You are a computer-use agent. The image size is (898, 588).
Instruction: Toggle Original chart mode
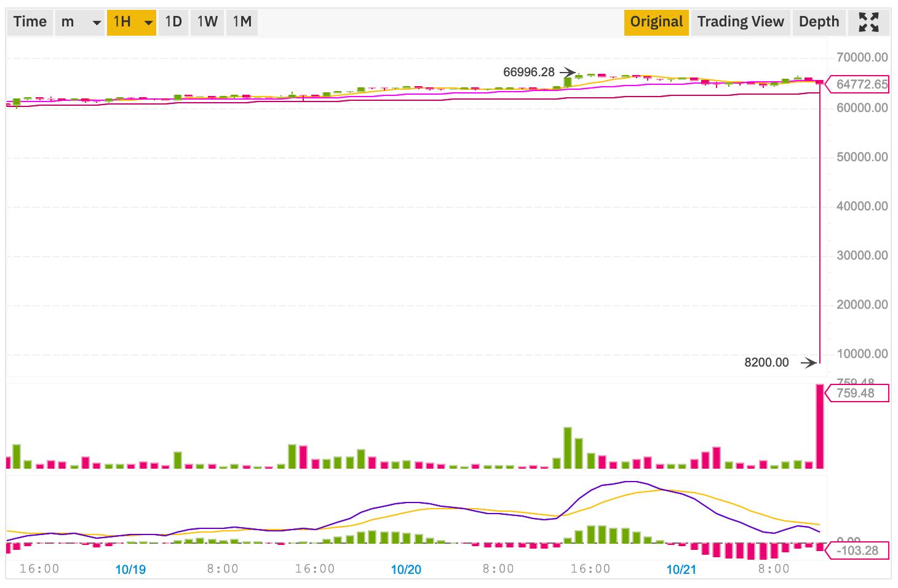656,22
